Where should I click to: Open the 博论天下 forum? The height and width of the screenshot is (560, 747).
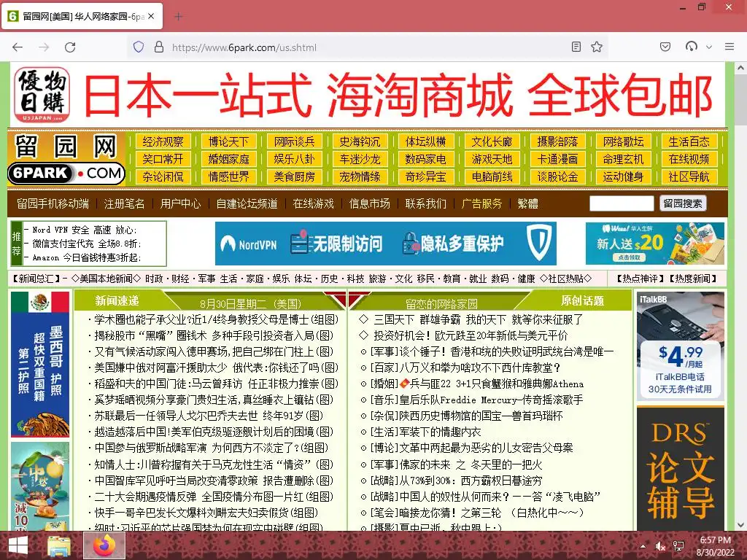click(228, 141)
